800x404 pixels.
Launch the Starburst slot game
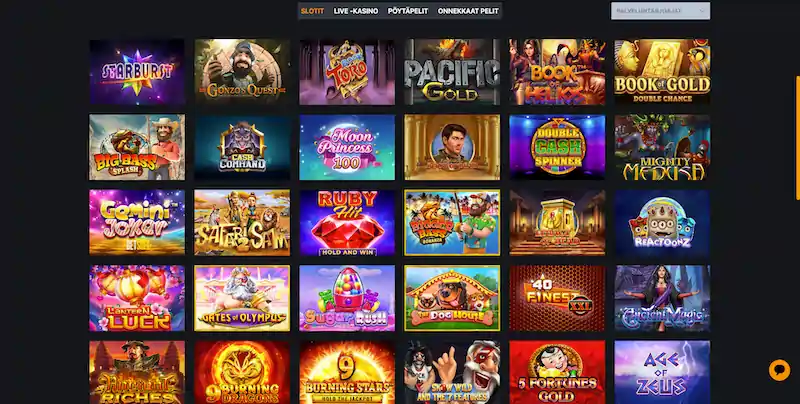pyautogui.click(x=137, y=72)
